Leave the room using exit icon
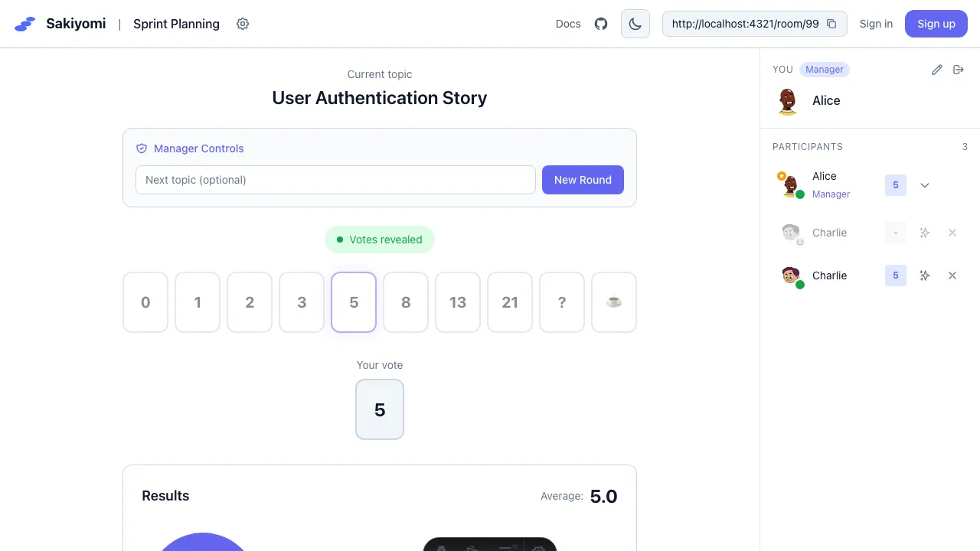 pyautogui.click(x=958, y=70)
